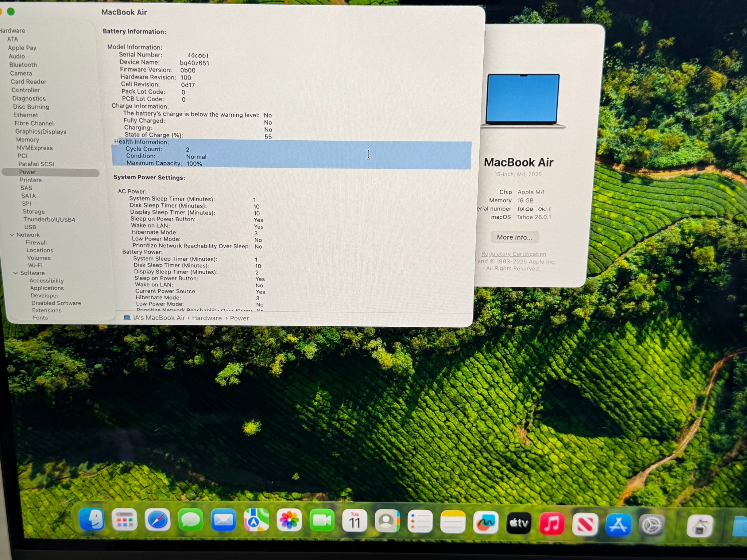The height and width of the screenshot is (560, 747).
Task: Open Apple TV app in dock
Action: click(519, 523)
